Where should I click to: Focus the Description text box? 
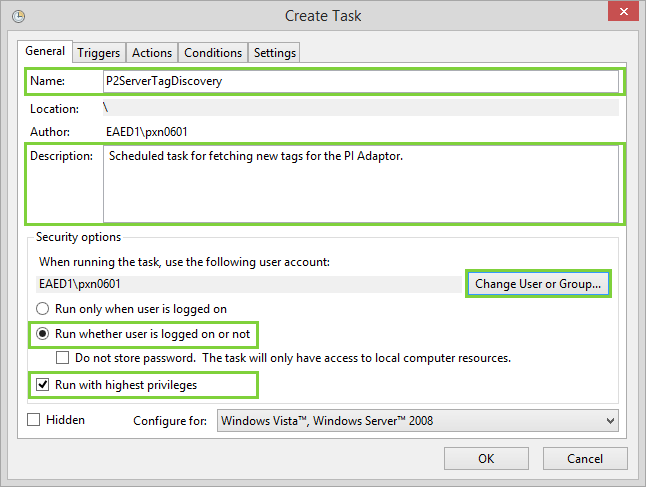click(360, 184)
